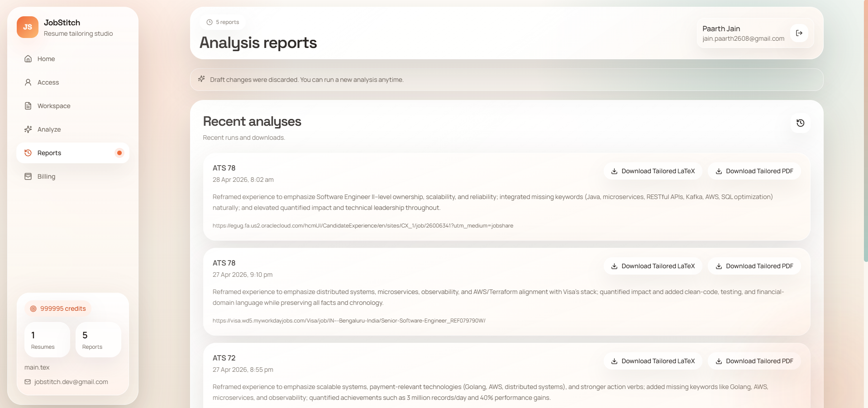Click the page vertical scrollbar

866,131
